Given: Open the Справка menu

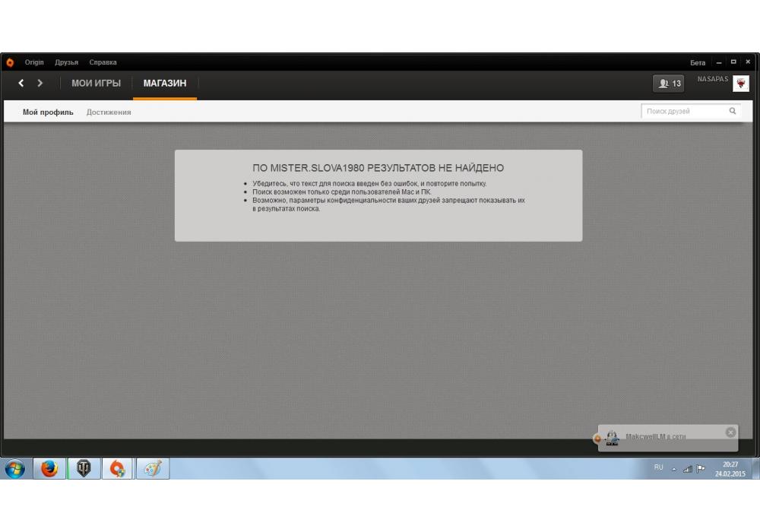Looking at the screenshot, I should (103, 62).
